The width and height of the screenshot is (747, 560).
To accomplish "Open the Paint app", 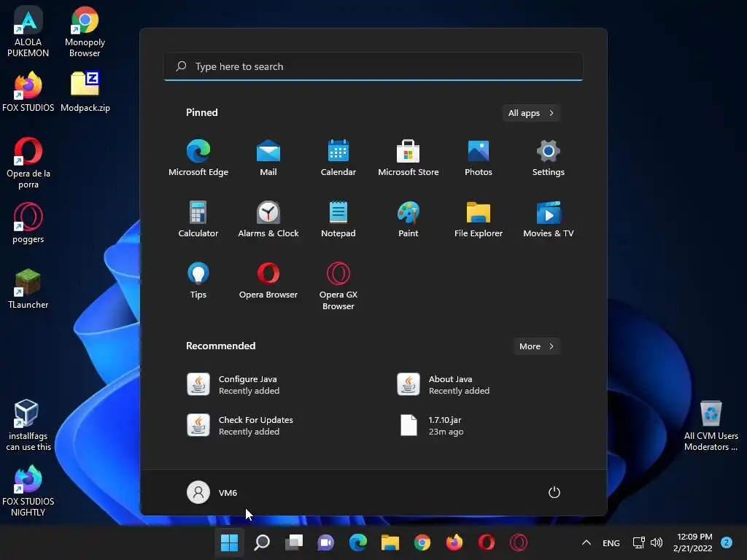I will click(x=409, y=219).
